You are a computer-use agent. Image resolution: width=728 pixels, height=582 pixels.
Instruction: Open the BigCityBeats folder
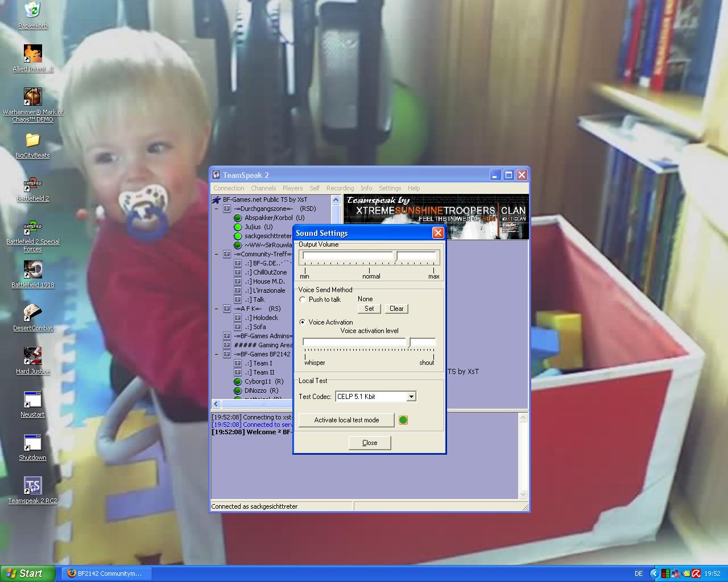[32, 140]
